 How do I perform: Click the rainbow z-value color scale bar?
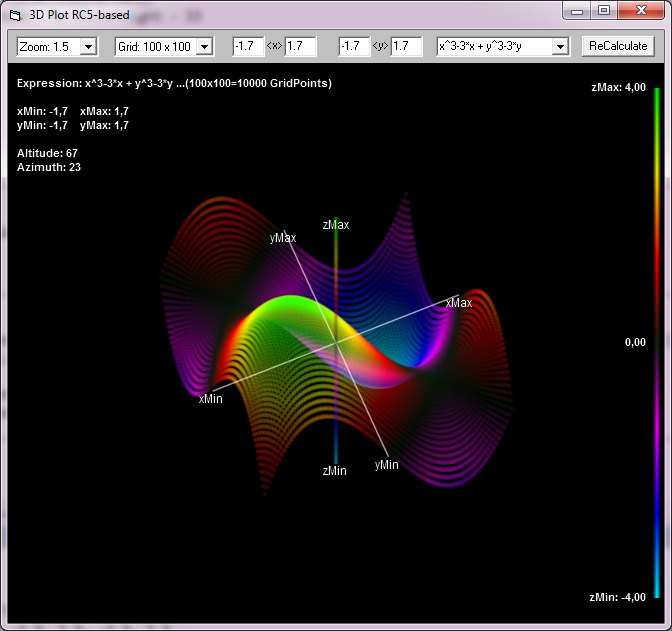(657, 342)
